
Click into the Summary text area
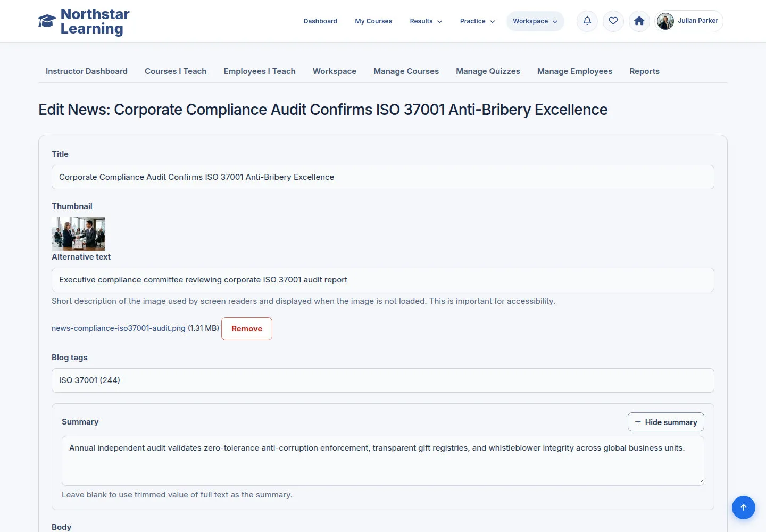tap(383, 461)
